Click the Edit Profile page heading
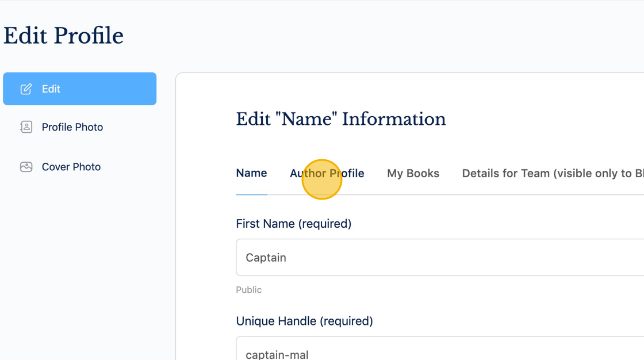Screen dimensions: 644x360 [63, 36]
